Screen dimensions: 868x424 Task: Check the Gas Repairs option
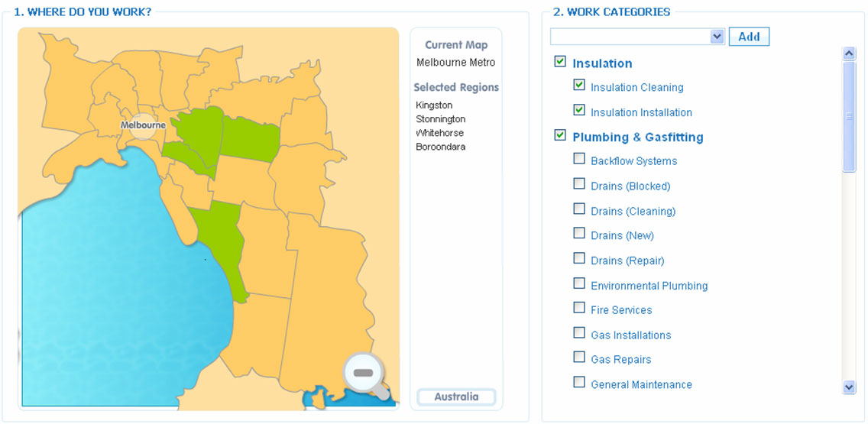coord(579,357)
